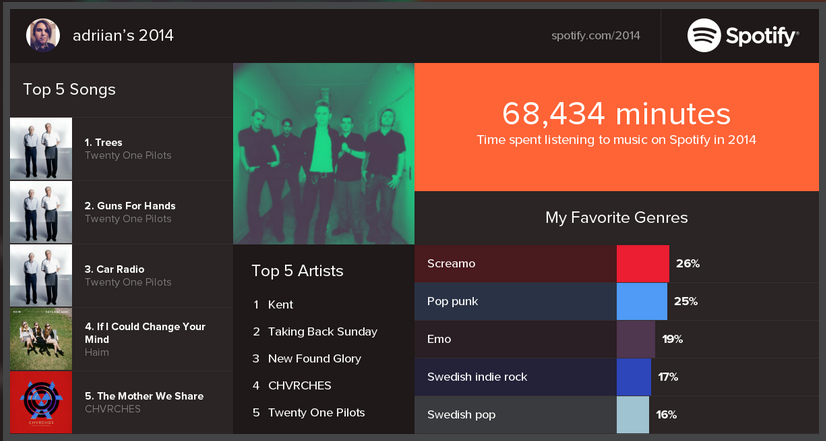Click the green-tinted band photo
Image resolution: width=826 pixels, height=441 pixels.
tap(323, 155)
